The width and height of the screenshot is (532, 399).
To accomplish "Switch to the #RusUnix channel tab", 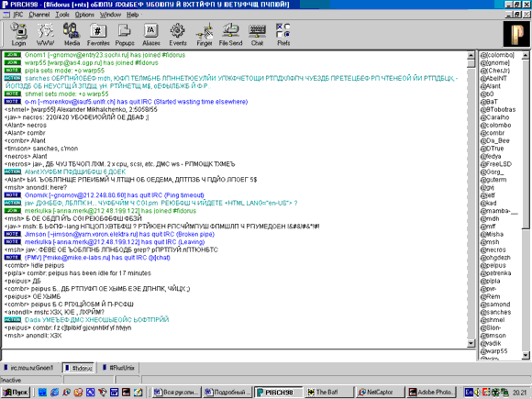I will (118, 368).
